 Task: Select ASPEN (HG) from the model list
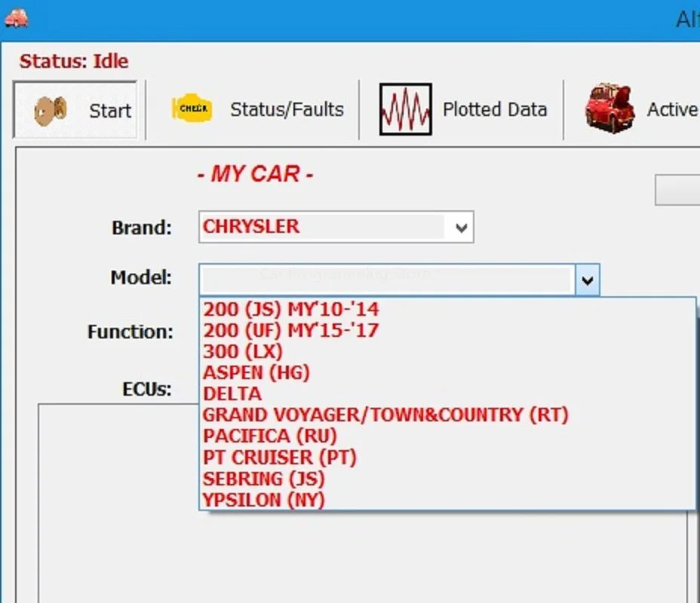(256, 372)
